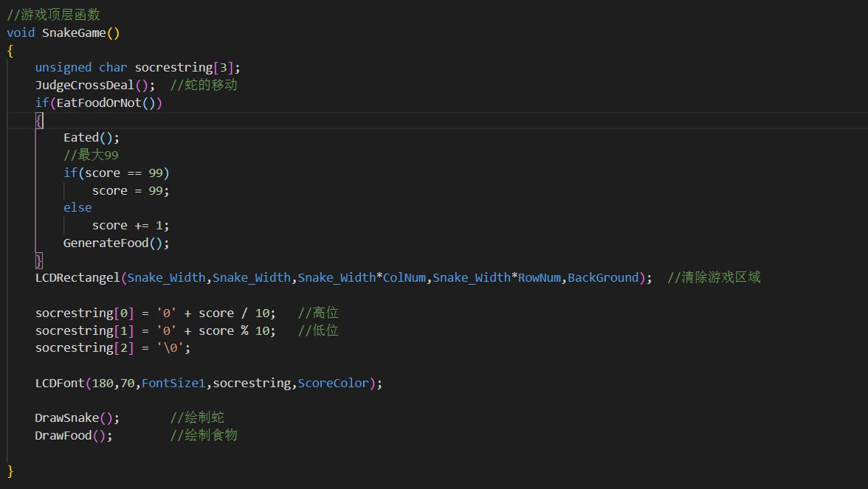Click the comment '//最大99'
This screenshot has width=868, height=489.
91,155
